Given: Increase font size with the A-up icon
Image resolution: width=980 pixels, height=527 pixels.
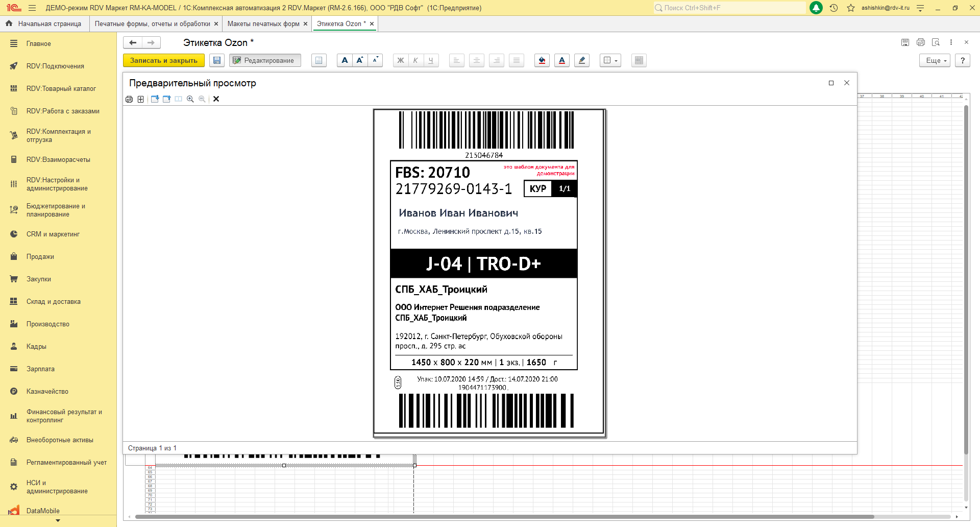Looking at the screenshot, I should click(360, 60).
